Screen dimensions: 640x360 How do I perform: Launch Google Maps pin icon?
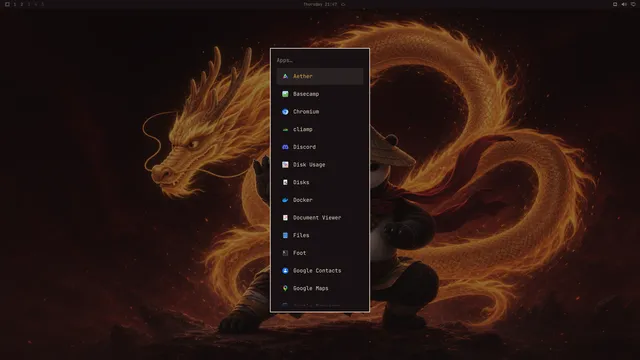[285, 288]
